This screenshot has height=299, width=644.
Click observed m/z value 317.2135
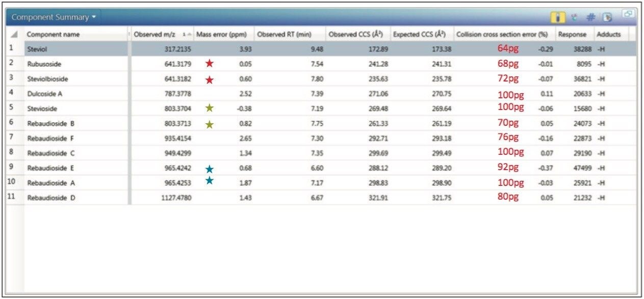pyautogui.click(x=178, y=50)
